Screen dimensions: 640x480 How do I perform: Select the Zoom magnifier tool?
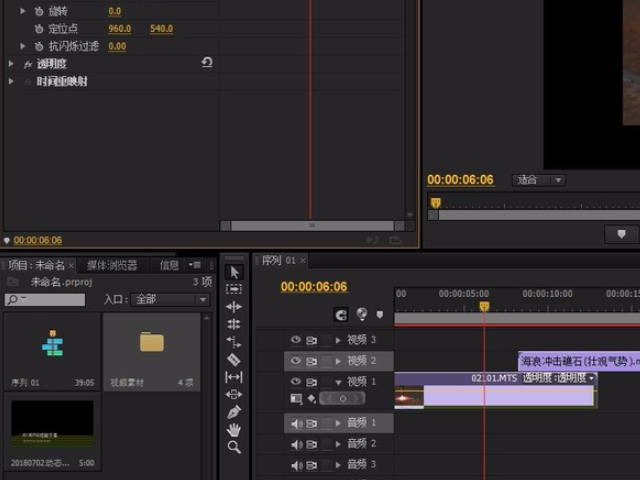click(234, 447)
